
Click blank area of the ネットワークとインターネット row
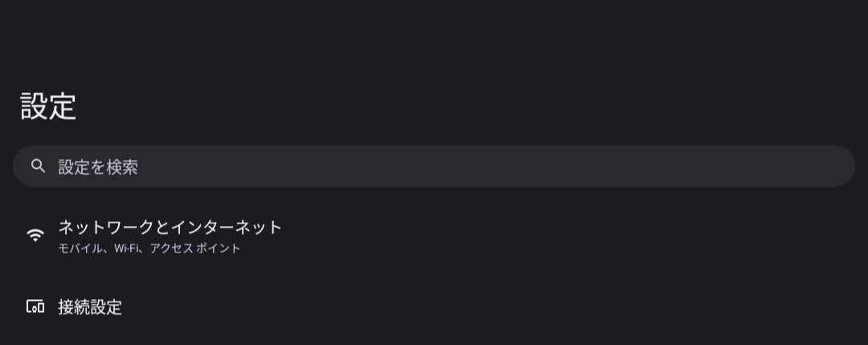coord(563,236)
